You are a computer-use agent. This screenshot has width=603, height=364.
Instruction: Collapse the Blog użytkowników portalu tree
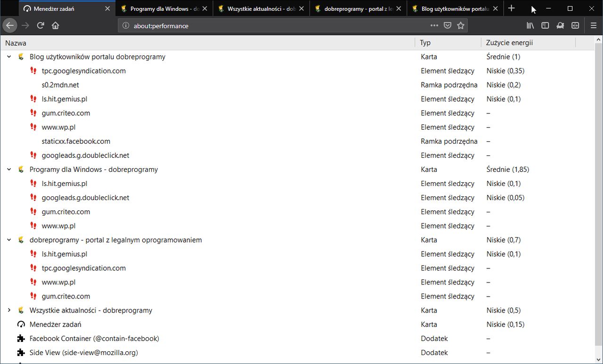click(9, 57)
